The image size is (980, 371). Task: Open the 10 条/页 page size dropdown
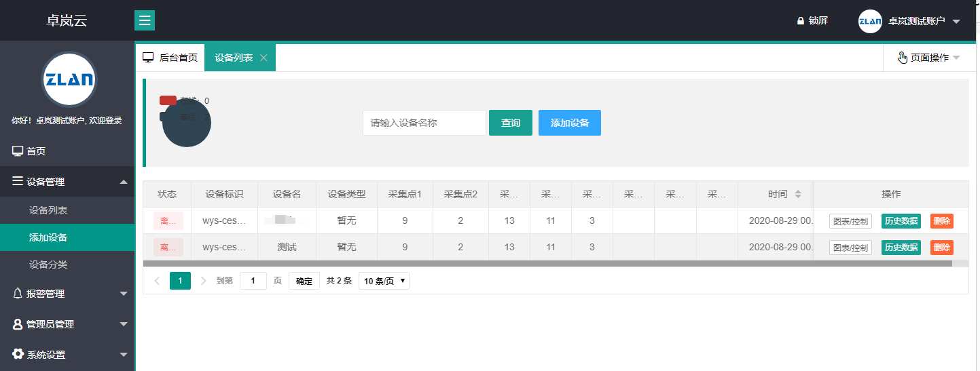tap(384, 281)
